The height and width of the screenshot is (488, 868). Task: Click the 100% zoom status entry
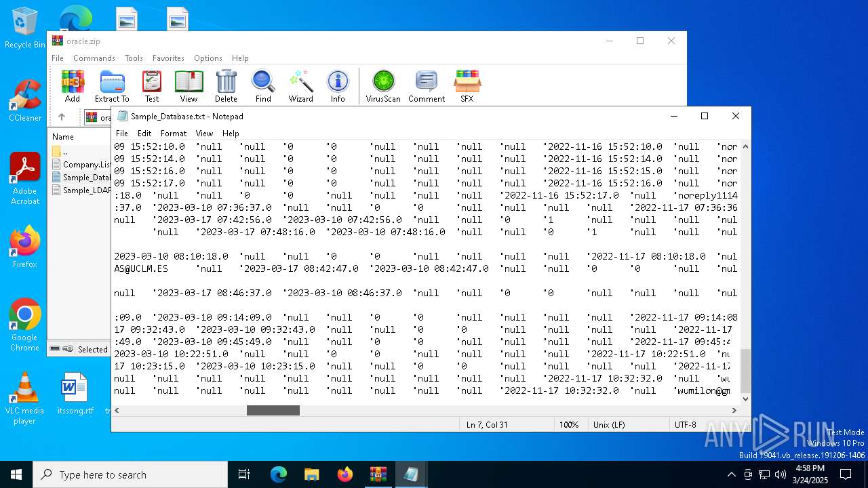coord(569,425)
